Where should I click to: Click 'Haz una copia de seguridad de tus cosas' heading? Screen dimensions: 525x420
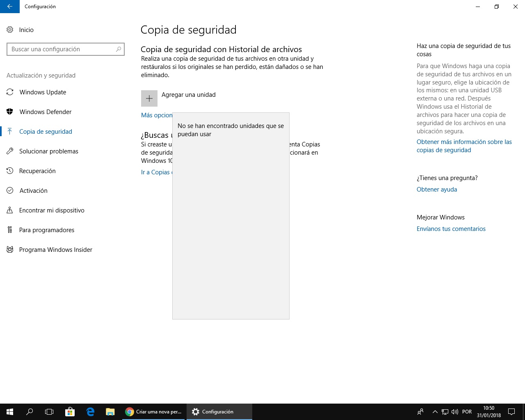[x=463, y=50]
